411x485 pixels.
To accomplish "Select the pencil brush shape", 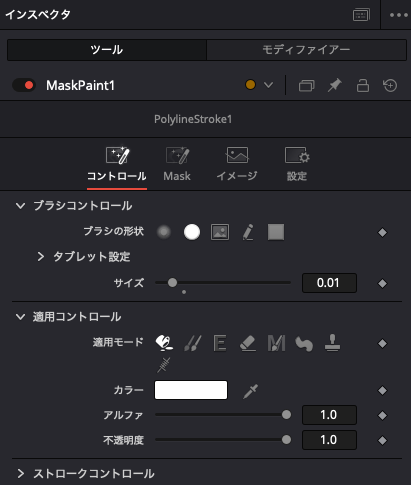I will (248, 232).
